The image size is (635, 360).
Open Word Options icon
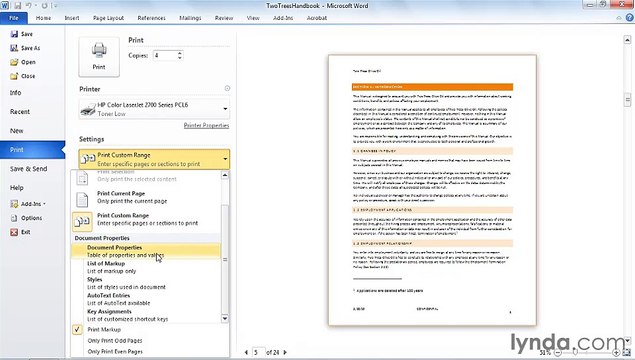(x=14, y=218)
